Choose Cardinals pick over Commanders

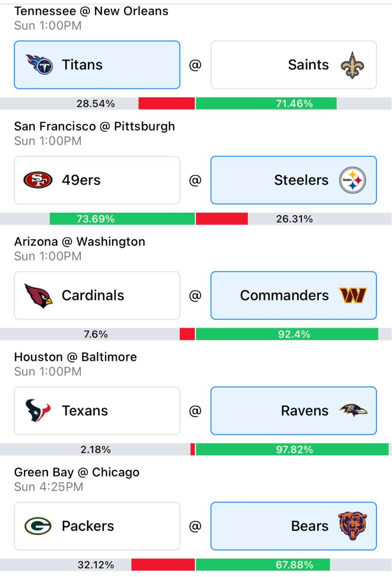pyautogui.click(x=97, y=295)
